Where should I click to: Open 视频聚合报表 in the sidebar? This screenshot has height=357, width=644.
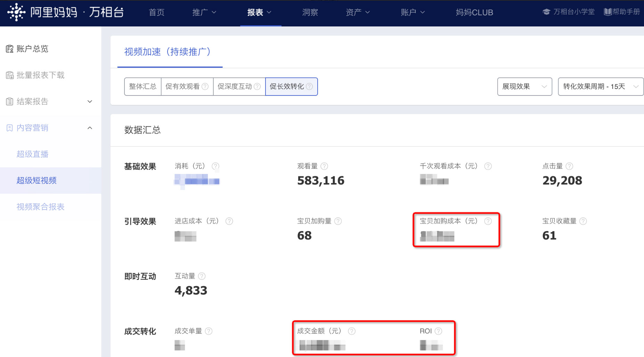coord(41,207)
